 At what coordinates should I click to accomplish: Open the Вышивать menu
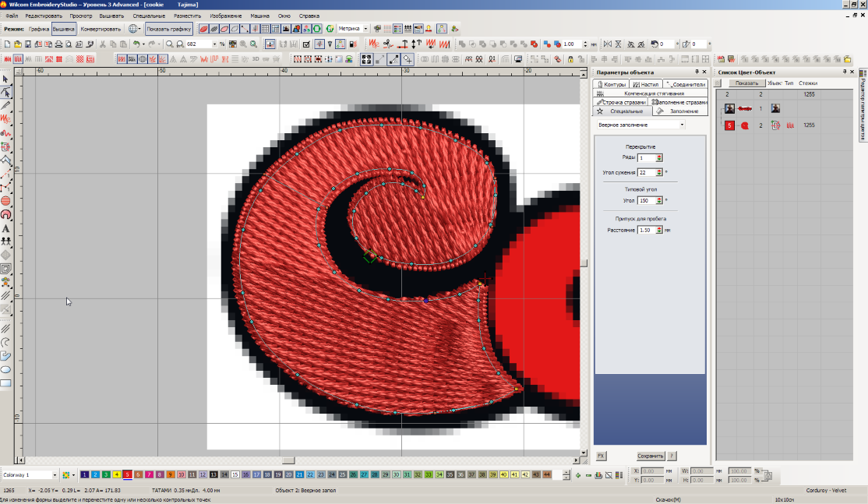pyautogui.click(x=111, y=16)
